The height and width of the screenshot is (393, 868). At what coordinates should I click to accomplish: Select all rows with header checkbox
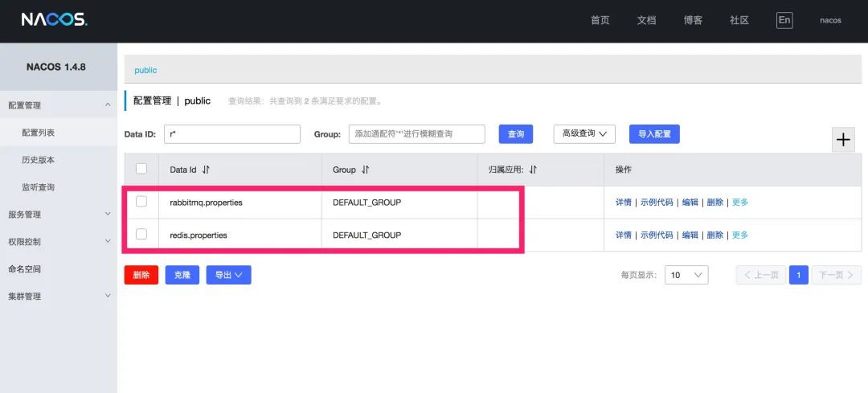tap(141, 169)
